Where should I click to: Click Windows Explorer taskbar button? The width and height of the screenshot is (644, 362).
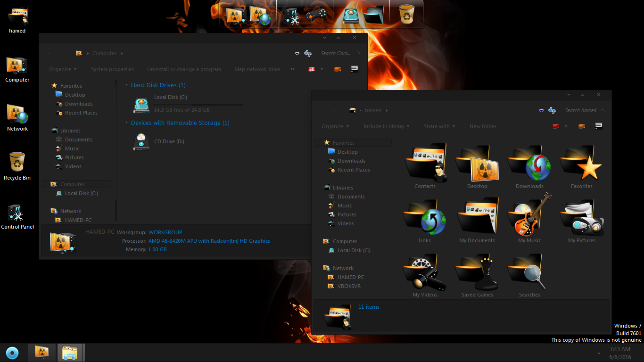70,353
